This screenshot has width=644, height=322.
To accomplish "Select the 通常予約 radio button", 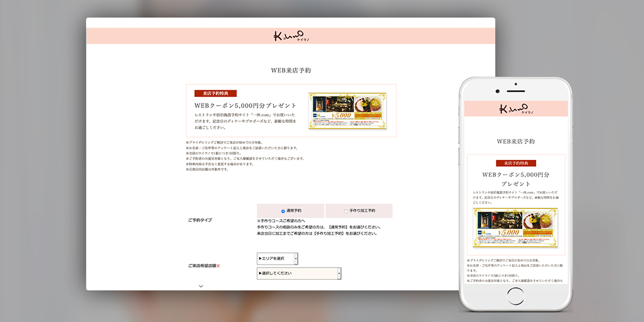I will click(x=283, y=211).
